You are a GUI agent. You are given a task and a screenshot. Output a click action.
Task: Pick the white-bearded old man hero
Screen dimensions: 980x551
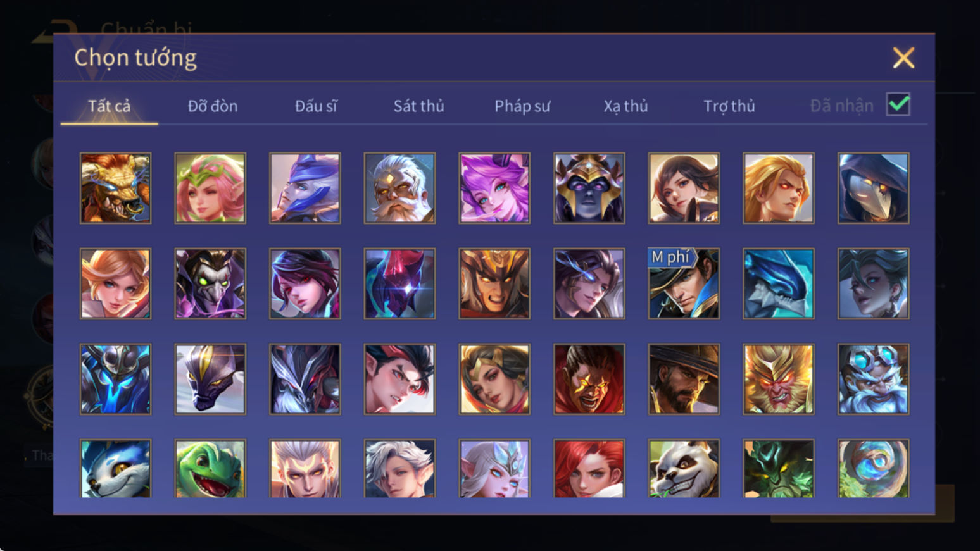click(x=399, y=188)
